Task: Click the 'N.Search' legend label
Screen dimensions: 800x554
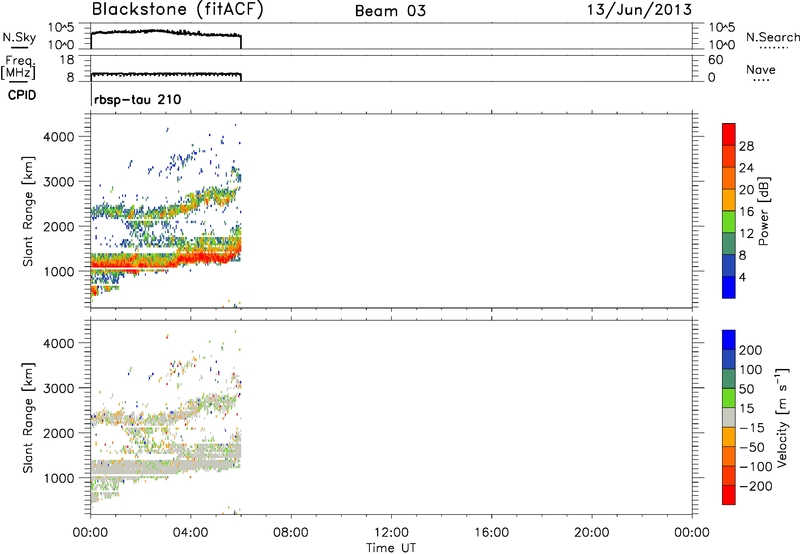Action: click(772, 37)
